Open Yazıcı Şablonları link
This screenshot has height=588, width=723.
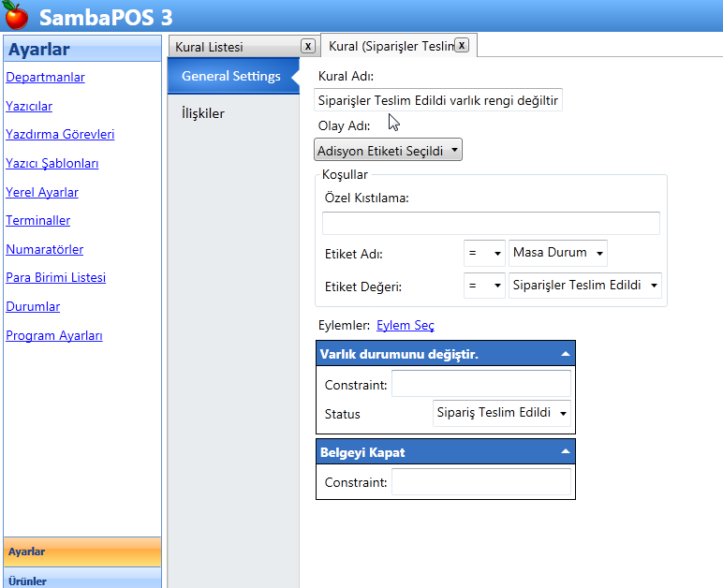pyautogui.click(x=52, y=164)
